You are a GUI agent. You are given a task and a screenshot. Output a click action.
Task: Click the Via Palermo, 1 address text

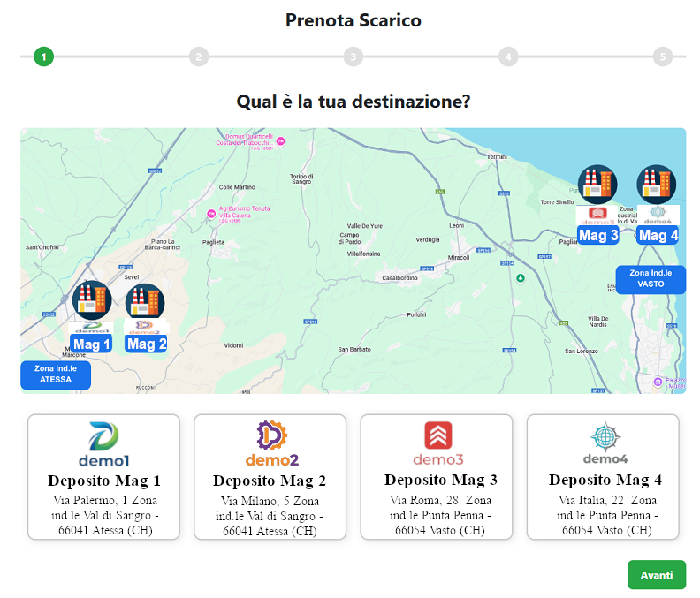point(105,515)
